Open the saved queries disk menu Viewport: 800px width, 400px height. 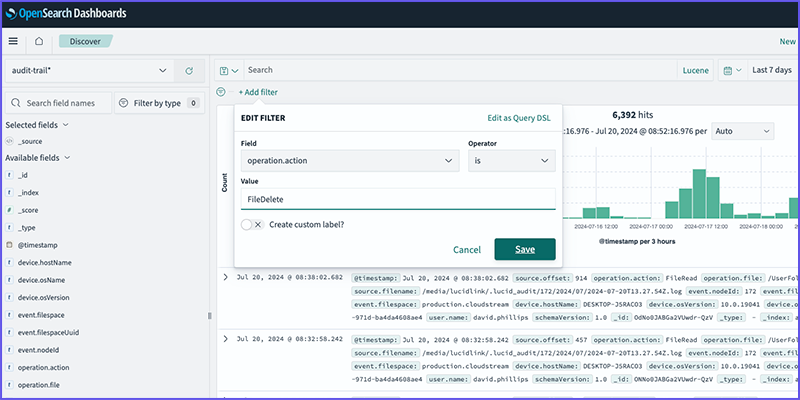[x=229, y=70]
